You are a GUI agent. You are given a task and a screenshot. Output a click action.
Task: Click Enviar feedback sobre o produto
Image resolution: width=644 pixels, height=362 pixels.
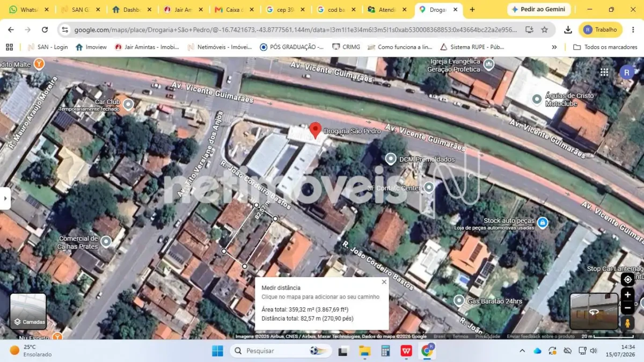pos(541,336)
